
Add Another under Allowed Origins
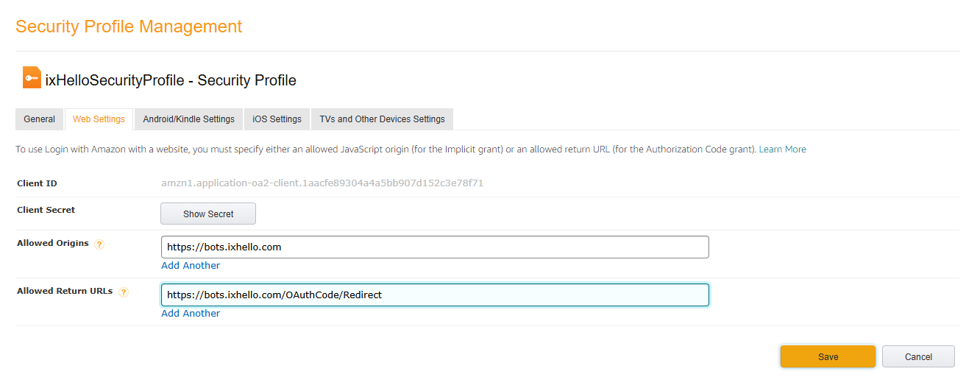tap(191, 266)
